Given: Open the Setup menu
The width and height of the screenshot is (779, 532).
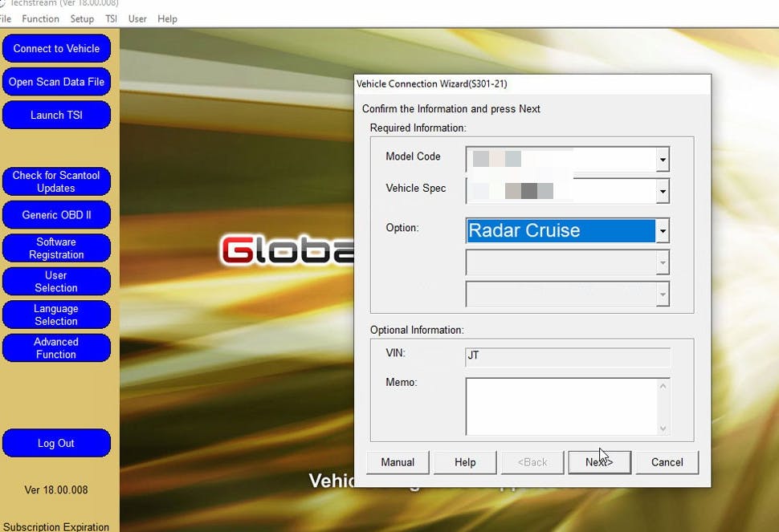Looking at the screenshot, I should pyautogui.click(x=82, y=18).
